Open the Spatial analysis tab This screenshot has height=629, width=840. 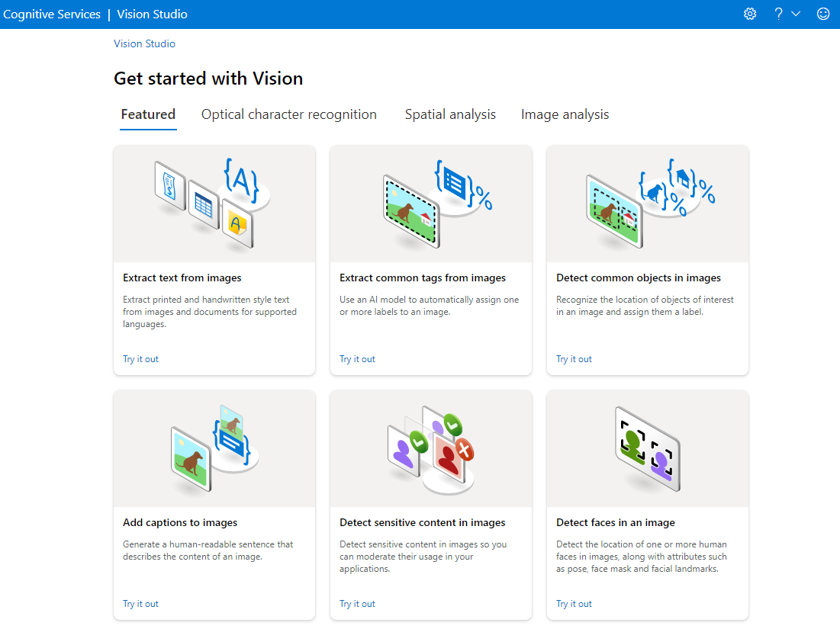click(x=450, y=114)
